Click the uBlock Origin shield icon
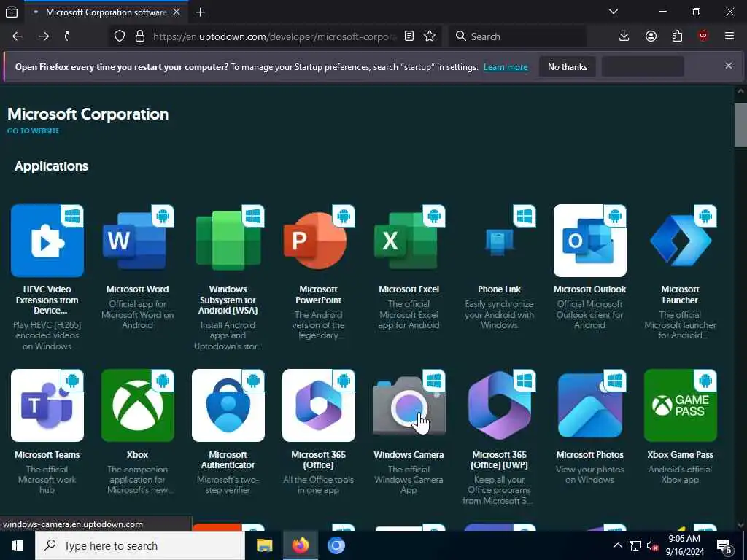This screenshot has height=560, width=747. (x=703, y=36)
